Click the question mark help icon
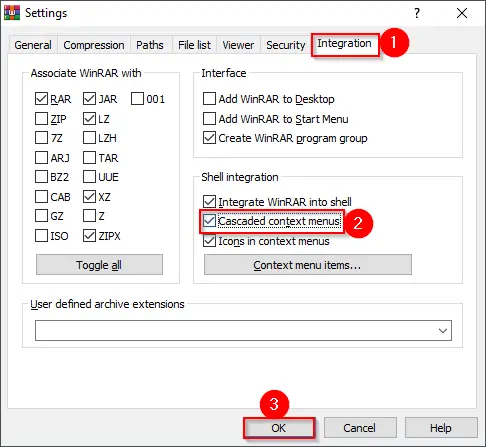This screenshot has width=486, height=447. coord(417,13)
